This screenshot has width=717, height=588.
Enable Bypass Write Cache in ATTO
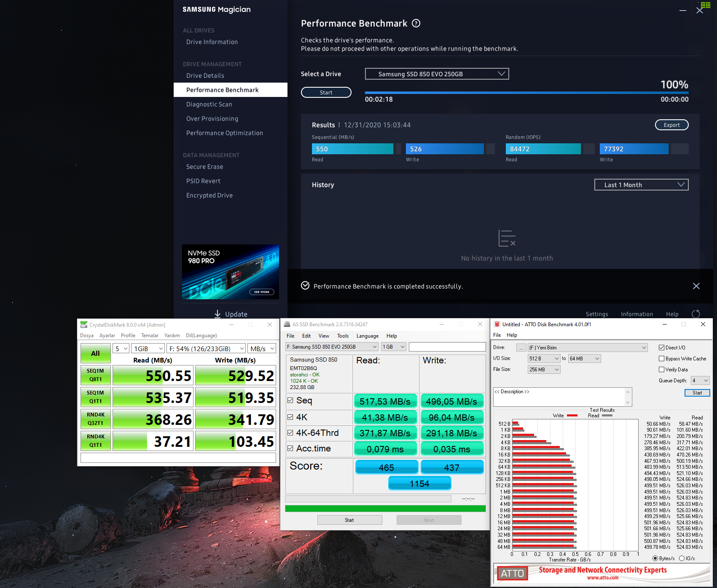[661, 359]
